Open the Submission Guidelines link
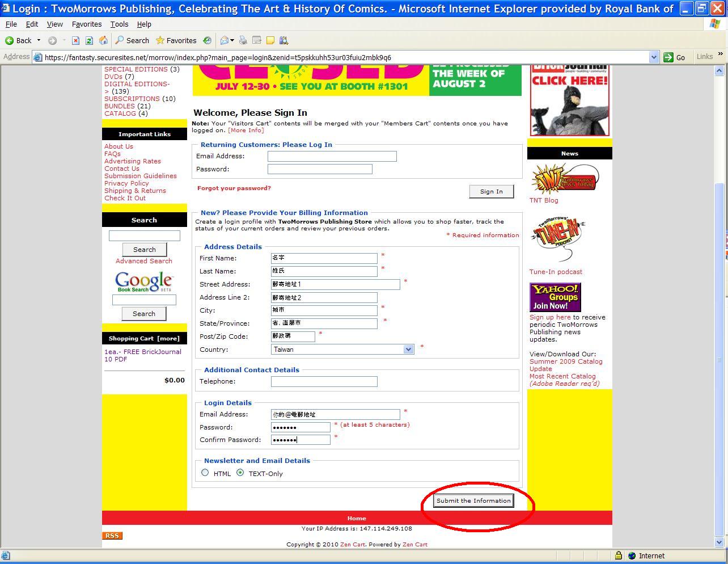 pos(141,176)
